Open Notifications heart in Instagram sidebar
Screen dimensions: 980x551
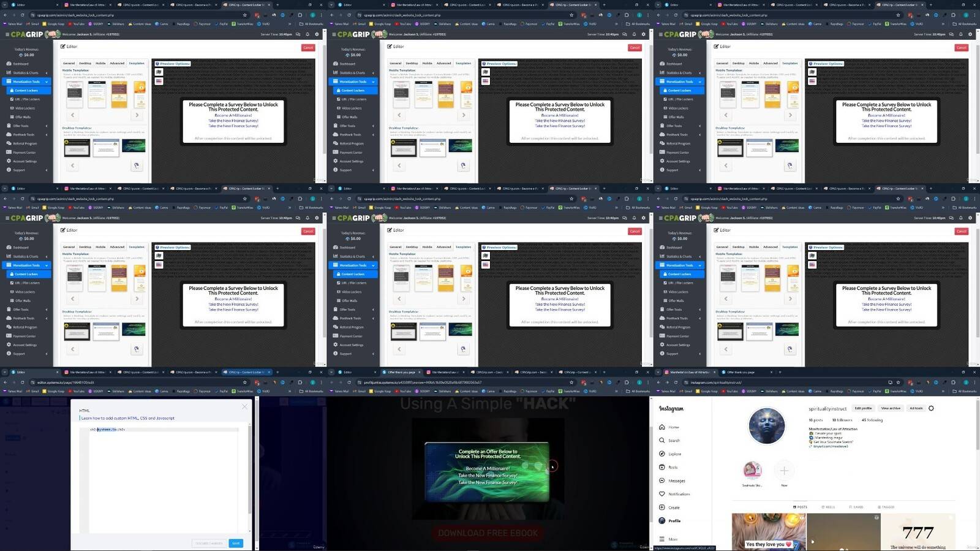pyautogui.click(x=674, y=494)
